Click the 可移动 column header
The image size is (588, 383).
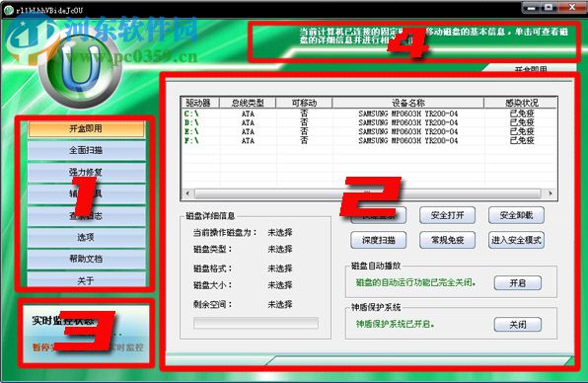[304, 103]
